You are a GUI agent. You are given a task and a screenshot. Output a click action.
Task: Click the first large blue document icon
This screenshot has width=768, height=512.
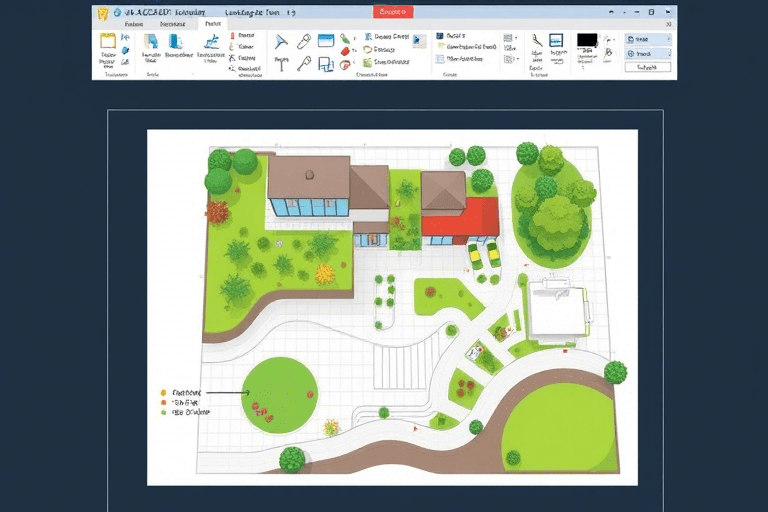pos(151,42)
